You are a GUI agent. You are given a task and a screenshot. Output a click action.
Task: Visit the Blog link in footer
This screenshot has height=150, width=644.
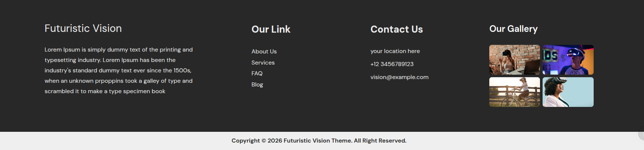pos(257,85)
